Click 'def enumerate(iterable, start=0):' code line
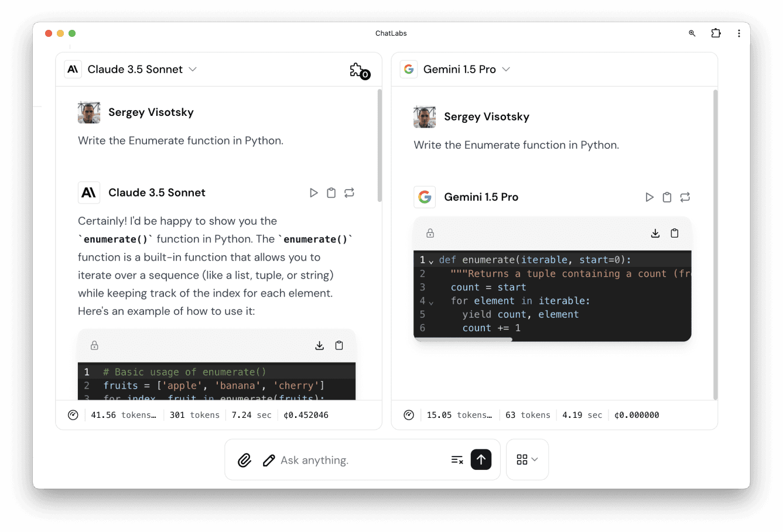This screenshot has height=532, width=783. coord(535,260)
